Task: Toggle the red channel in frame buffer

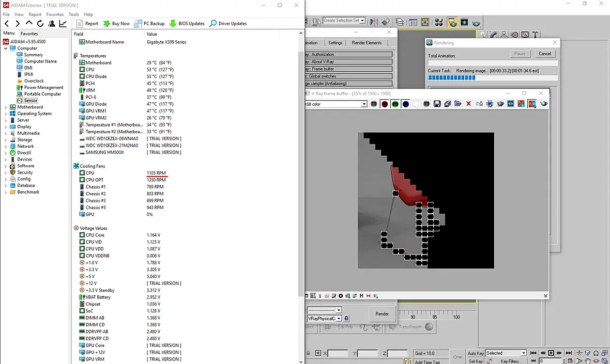Action: point(385,104)
